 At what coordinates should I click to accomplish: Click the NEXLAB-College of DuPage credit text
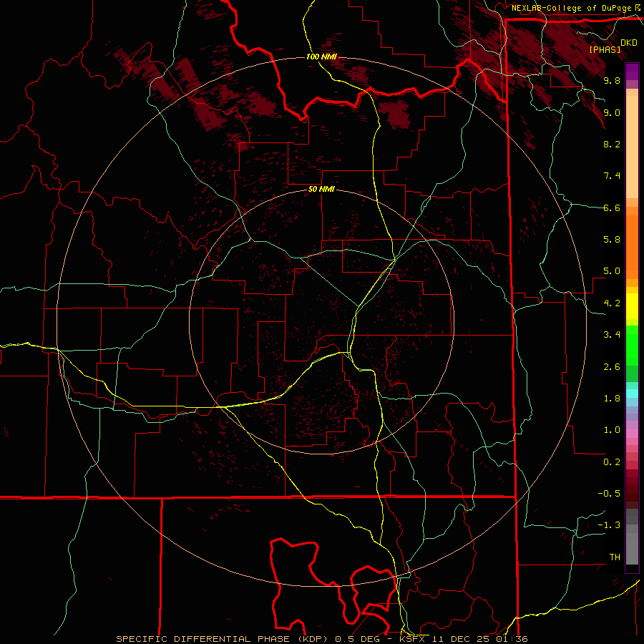click(x=571, y=8)
